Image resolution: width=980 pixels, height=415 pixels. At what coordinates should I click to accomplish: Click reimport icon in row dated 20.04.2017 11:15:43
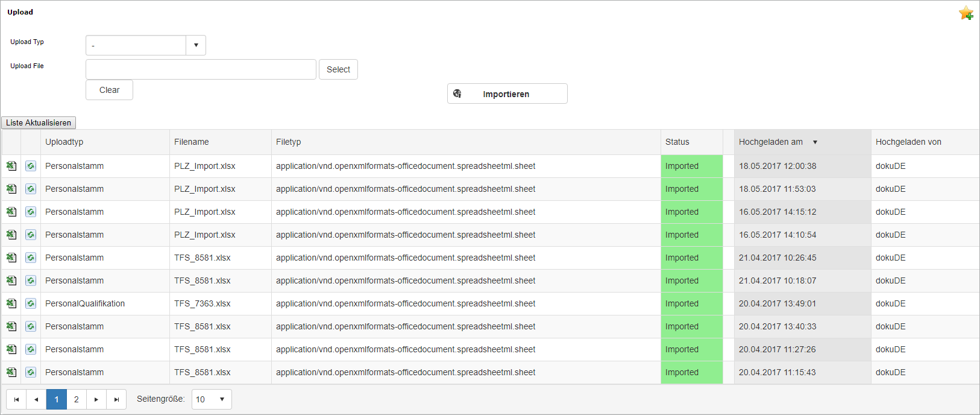[31, 372]
